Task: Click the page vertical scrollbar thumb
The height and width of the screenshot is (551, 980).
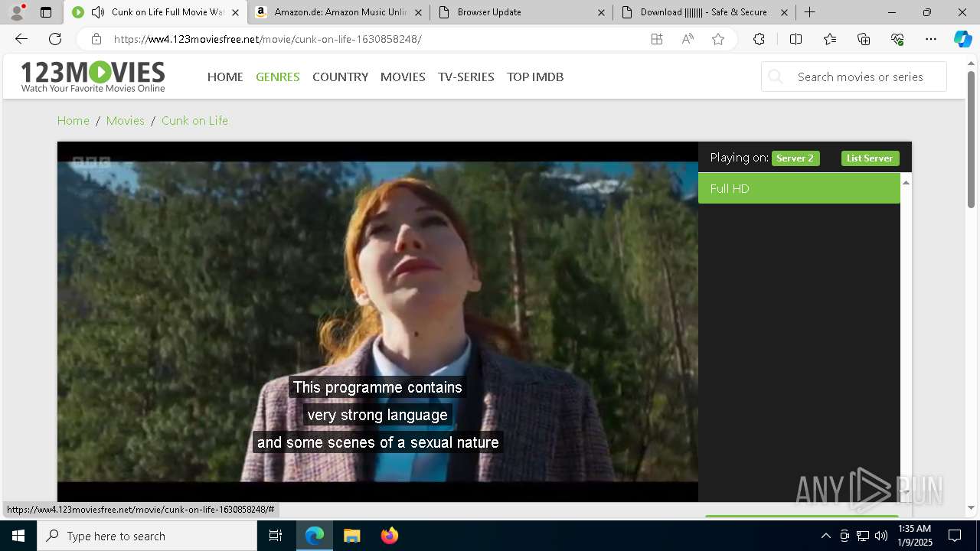Action: click(x=972, y=139)
